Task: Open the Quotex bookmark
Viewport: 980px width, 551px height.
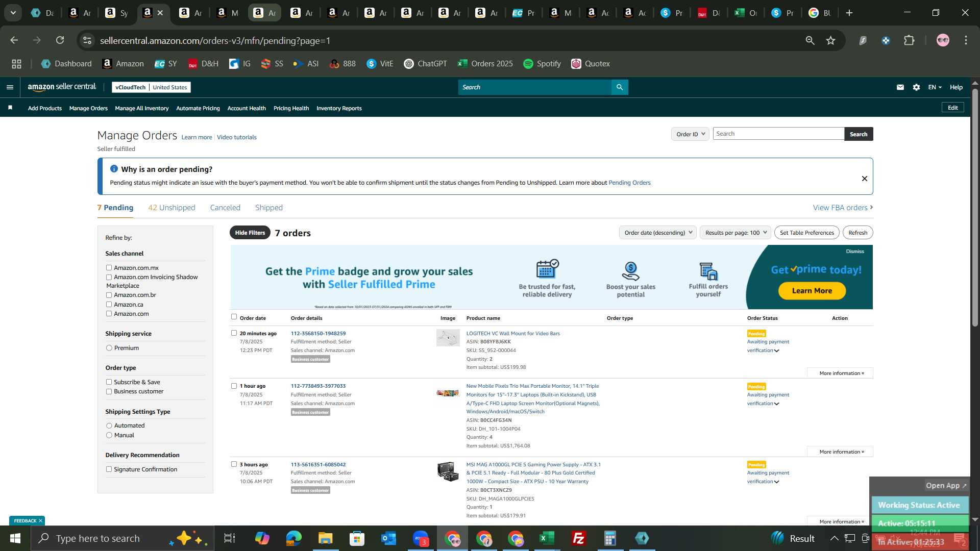Action: [x=591, y=64]
